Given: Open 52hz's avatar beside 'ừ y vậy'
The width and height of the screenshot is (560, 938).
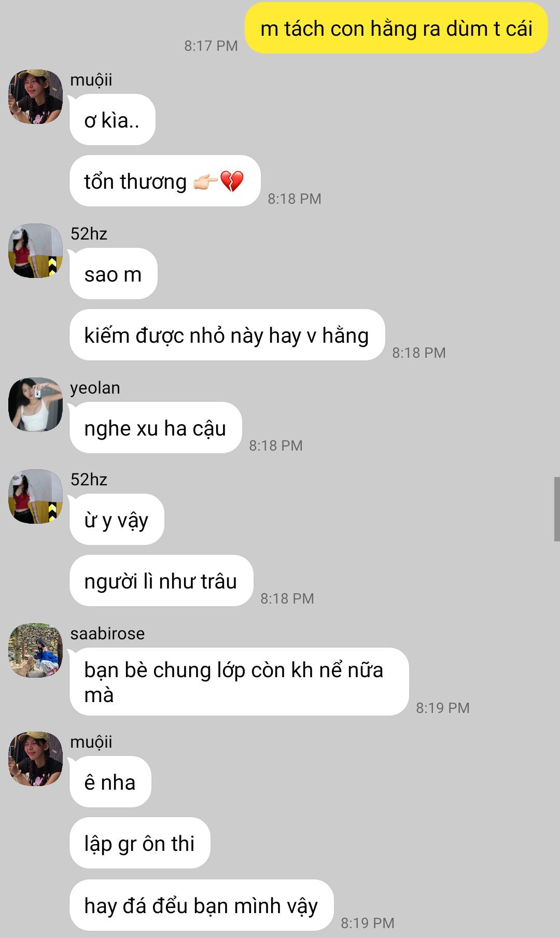Looking at the screenshot, I should coord(36,497).
